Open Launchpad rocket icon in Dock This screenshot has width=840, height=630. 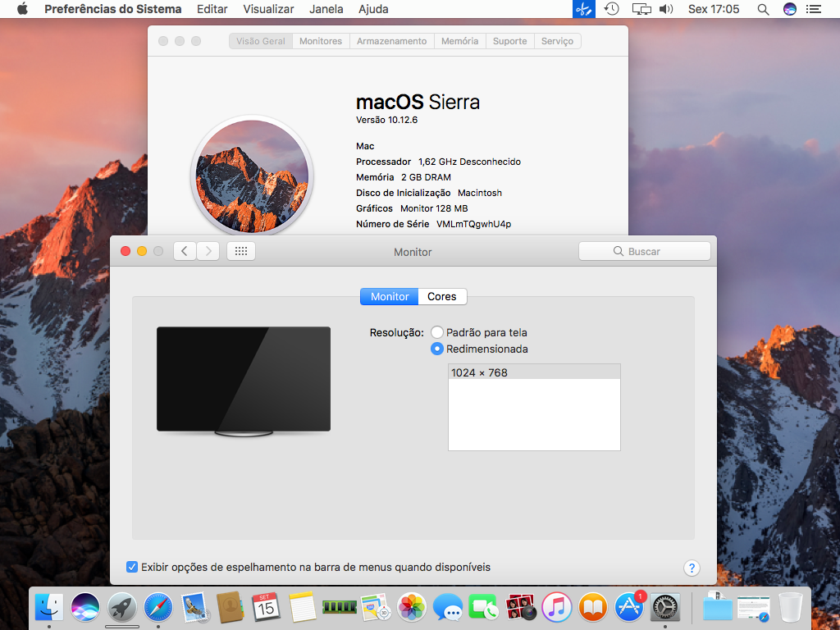121,608
